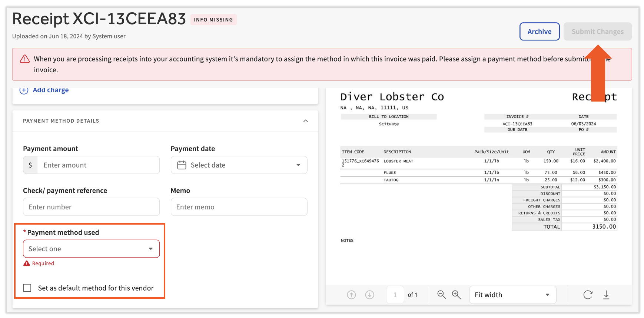
Task: Click the zoom in magnifier icon
Action: tap(456, 295)
